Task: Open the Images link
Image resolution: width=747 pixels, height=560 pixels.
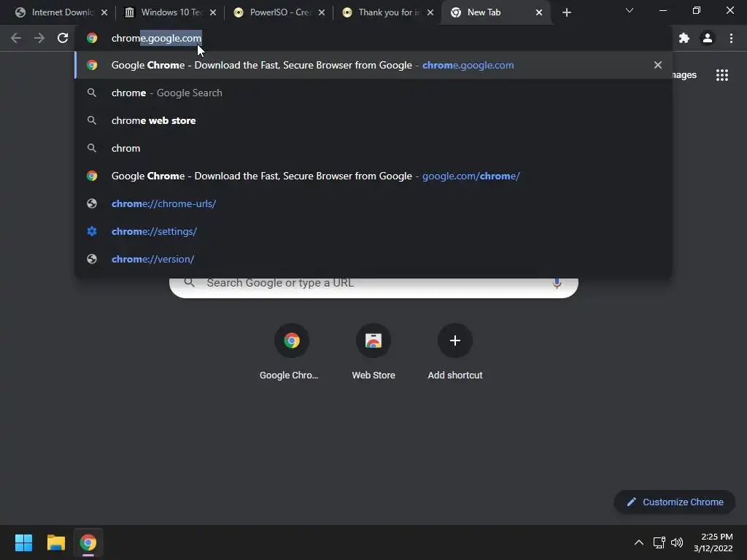Action: [684, 75]
